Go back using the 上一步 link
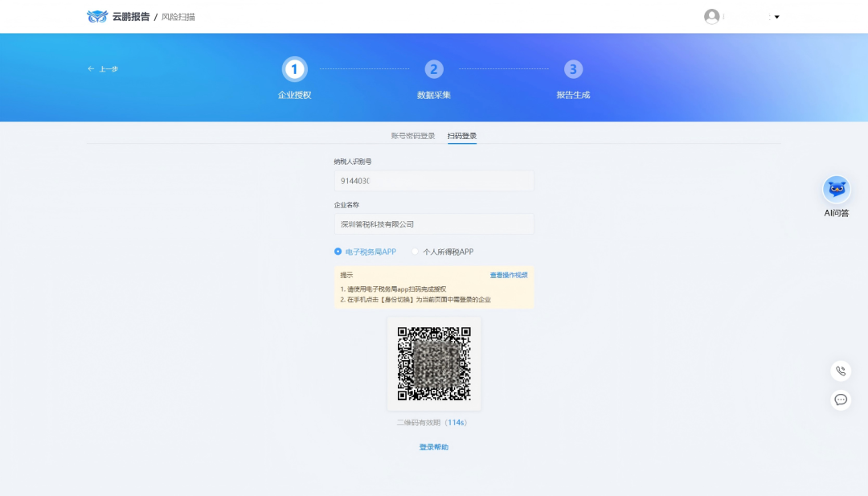The image size is (868, 496). tap(102, 69)
